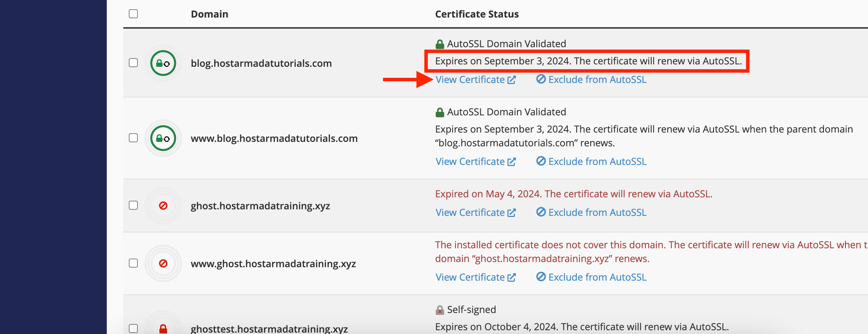Click red prohibited icon for www.ghost.hostarmadatraining.xyz
The width and height of the screenshot is (868, 334).
coord(163,263)
